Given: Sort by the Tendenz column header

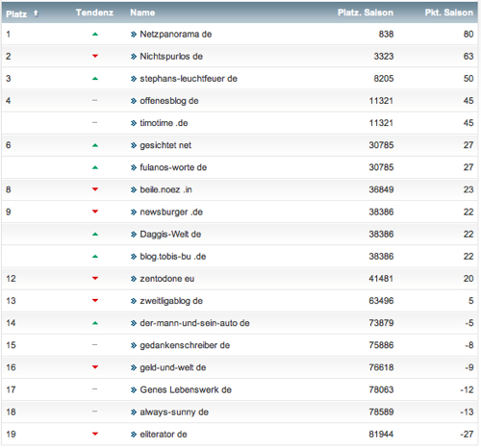Looking at the screenshot, I should click(94, 12).
